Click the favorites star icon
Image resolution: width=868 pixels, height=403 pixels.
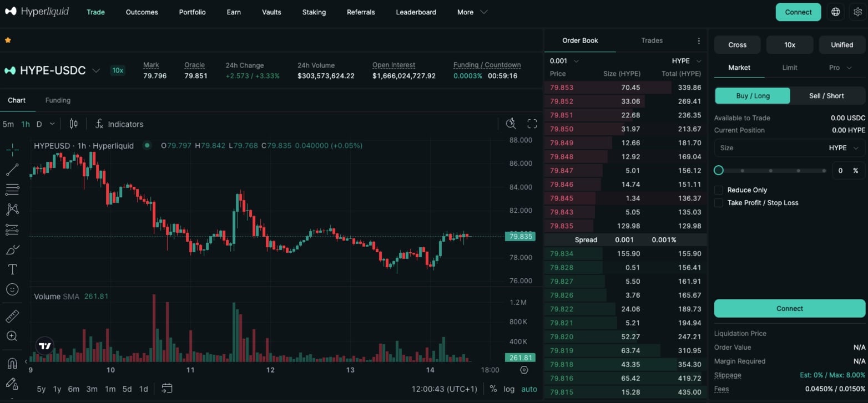[x=8, y=40]
